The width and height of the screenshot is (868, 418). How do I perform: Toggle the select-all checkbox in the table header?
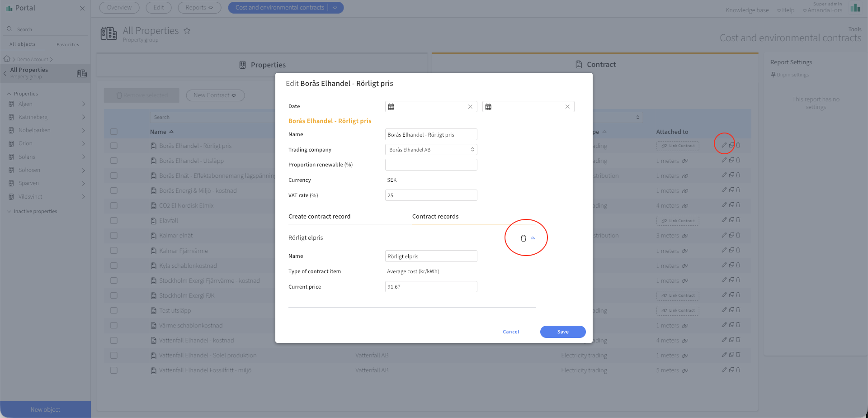(113, 132)
